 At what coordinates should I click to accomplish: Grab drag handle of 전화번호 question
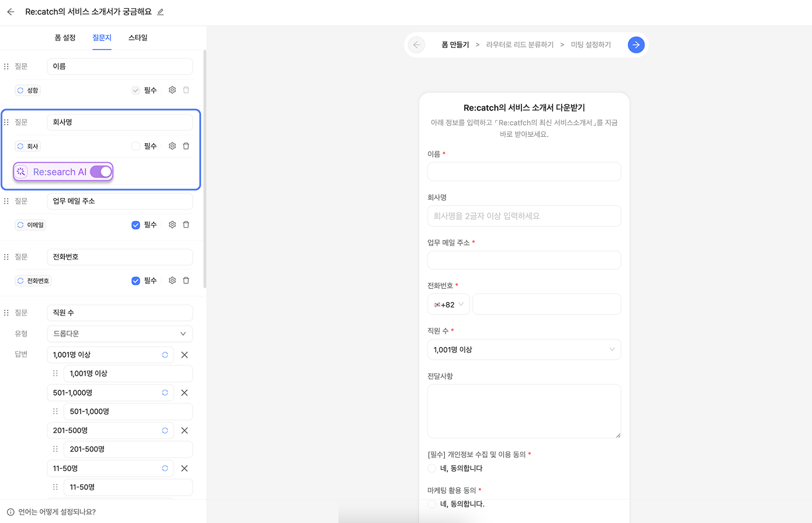click(6, 257)
